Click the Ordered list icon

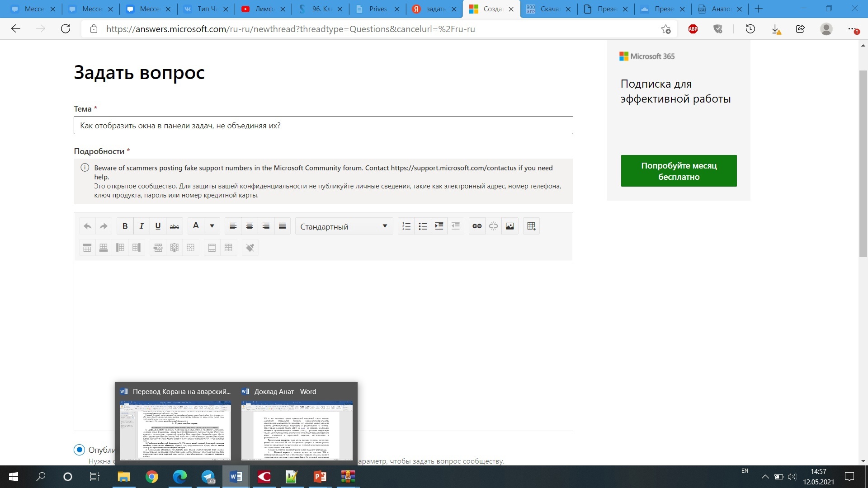406,226
